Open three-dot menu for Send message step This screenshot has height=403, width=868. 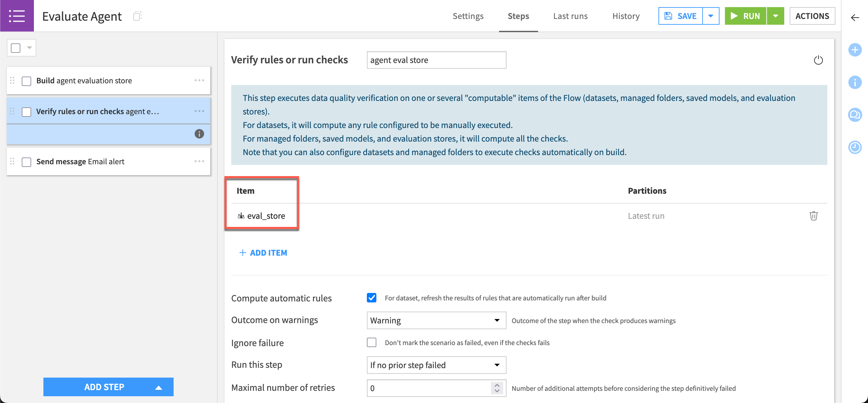(199, 161)
